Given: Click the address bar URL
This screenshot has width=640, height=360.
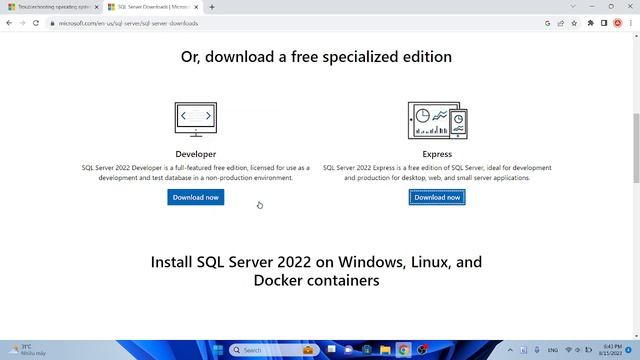Looking at the screenshot, I should 128,24.
